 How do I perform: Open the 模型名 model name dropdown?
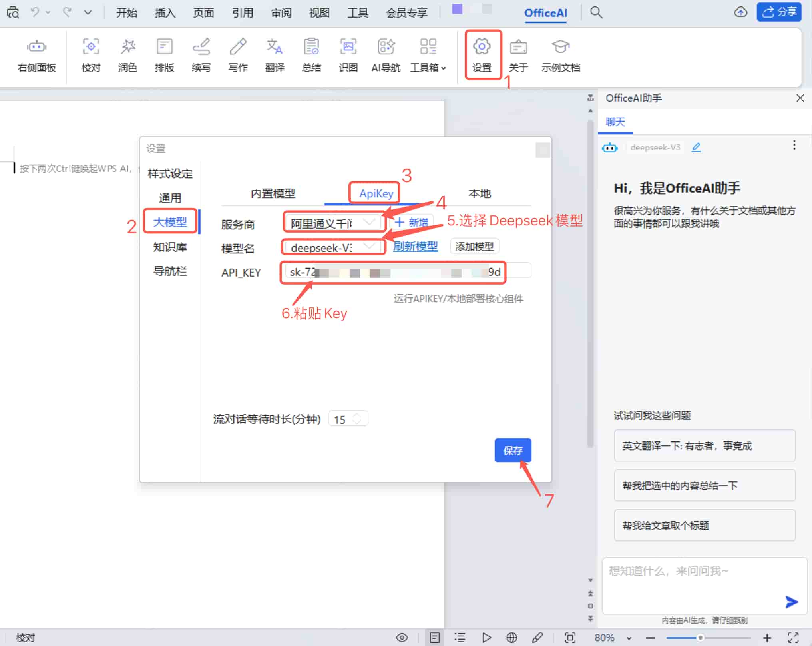(x=333, y=247)
